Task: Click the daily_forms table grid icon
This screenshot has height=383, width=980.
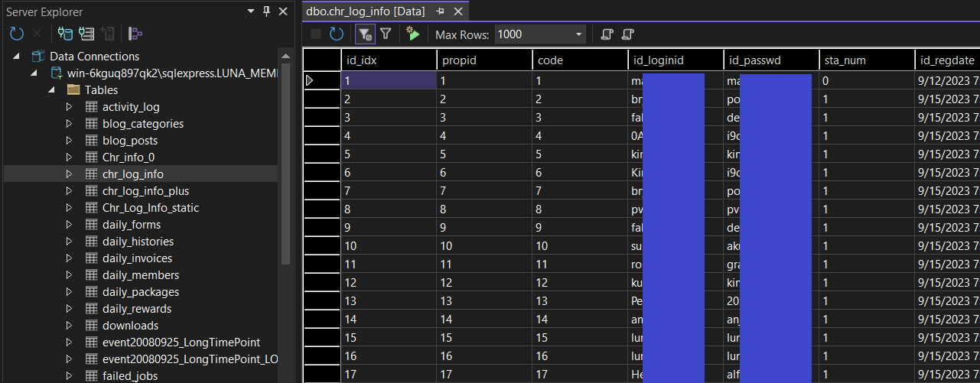Action: coord(91,225)
